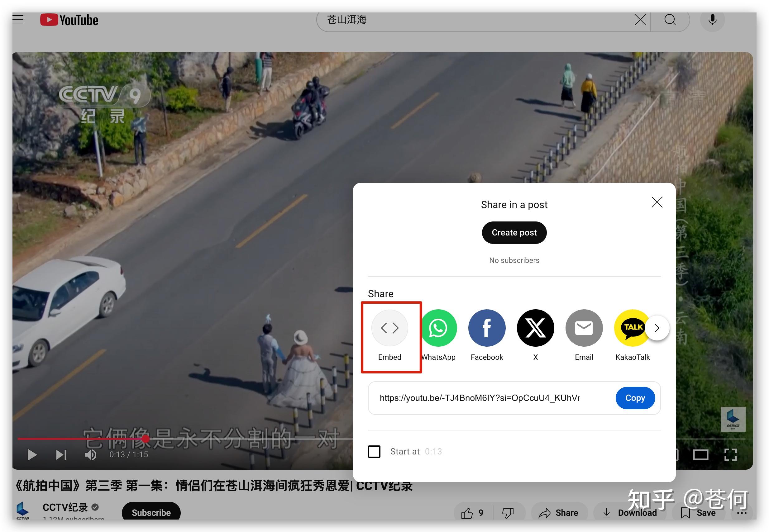
Task: Open the hamburger guide menu
Action: click(x=18, y=19)
